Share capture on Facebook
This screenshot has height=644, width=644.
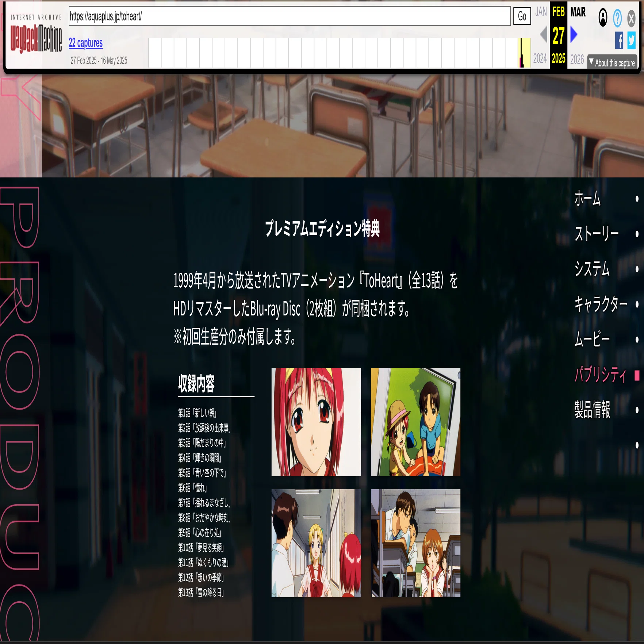(x=619, y=40)
